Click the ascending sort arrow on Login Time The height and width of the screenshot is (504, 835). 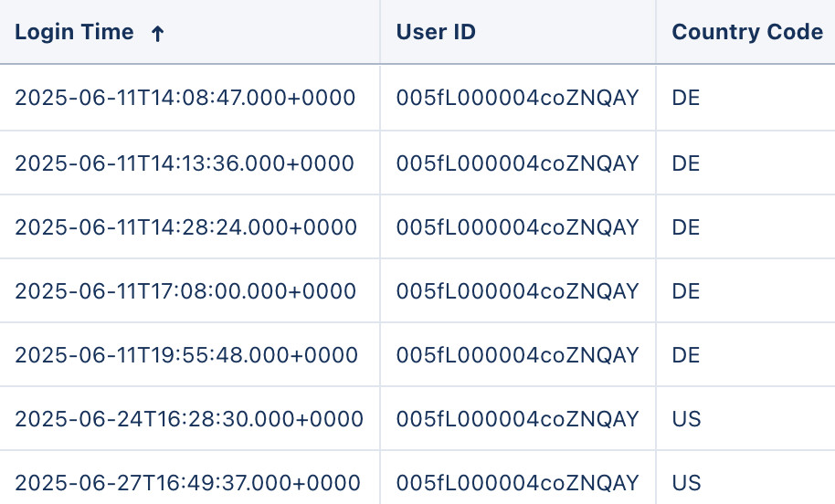tap(157, 33)
